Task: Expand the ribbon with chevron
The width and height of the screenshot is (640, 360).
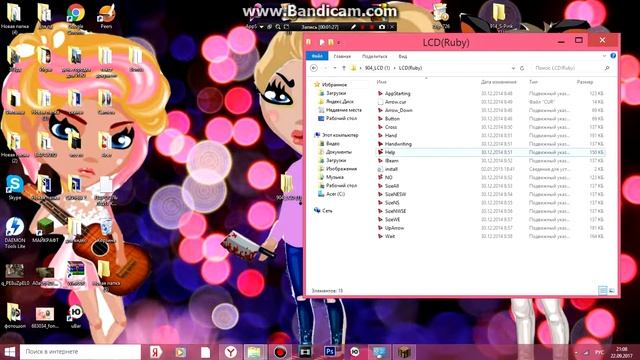Action: 604,56
